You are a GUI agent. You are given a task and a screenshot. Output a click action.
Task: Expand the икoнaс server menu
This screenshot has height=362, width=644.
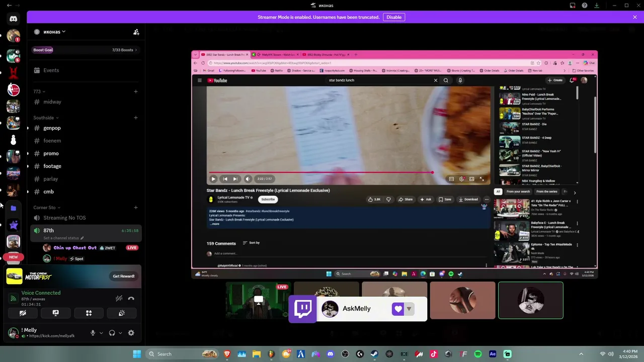[54, 32]
